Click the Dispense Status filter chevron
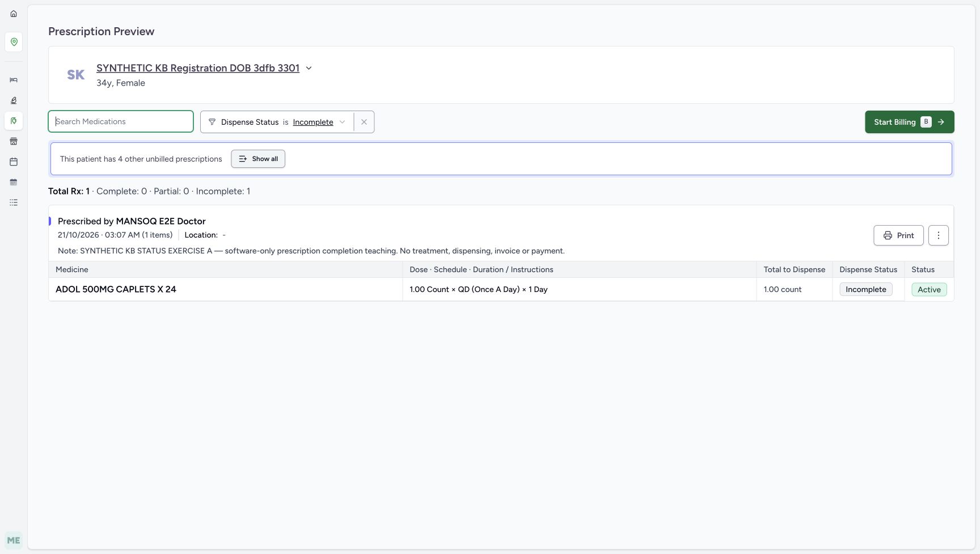 342,122
